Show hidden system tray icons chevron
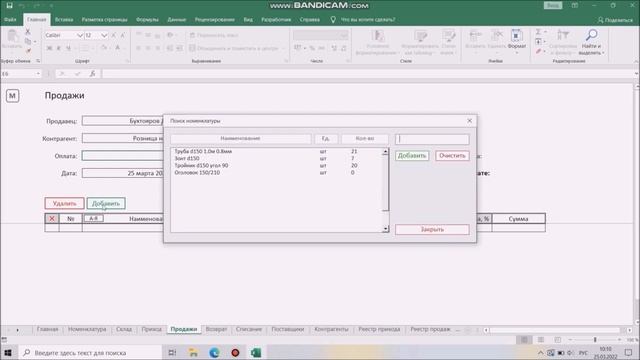Viewport: 640px width, 360px height. tap(540, 353)
